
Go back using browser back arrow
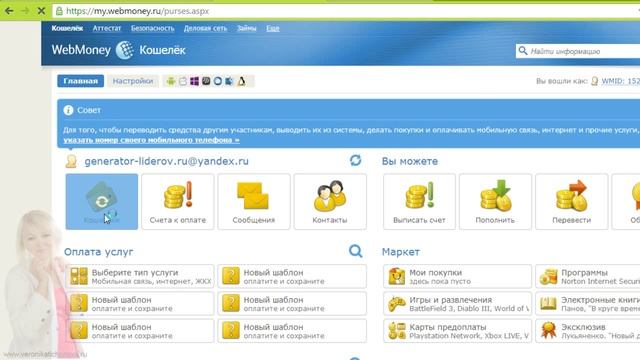[9, 11]
